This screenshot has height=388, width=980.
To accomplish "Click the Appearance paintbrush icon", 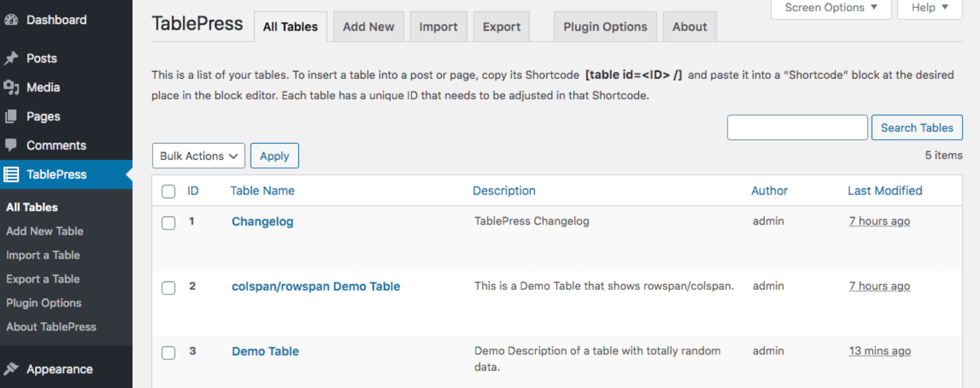I will pyautogui.click(x=11, y=369).
